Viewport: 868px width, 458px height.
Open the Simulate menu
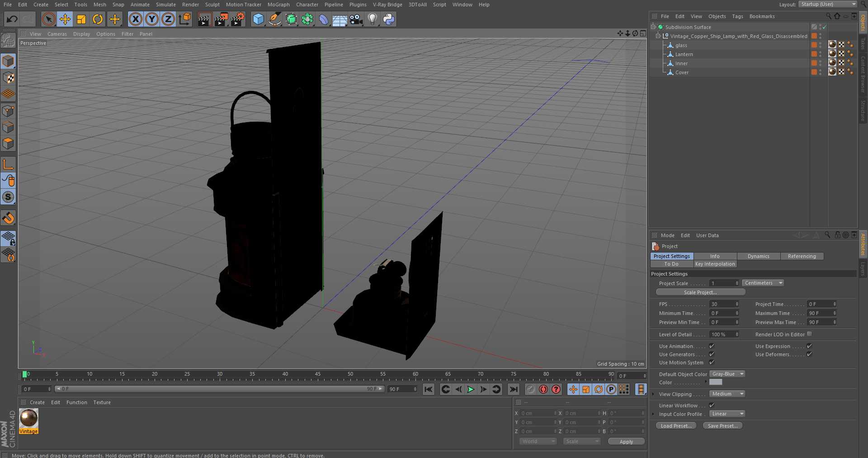[165, 5]
